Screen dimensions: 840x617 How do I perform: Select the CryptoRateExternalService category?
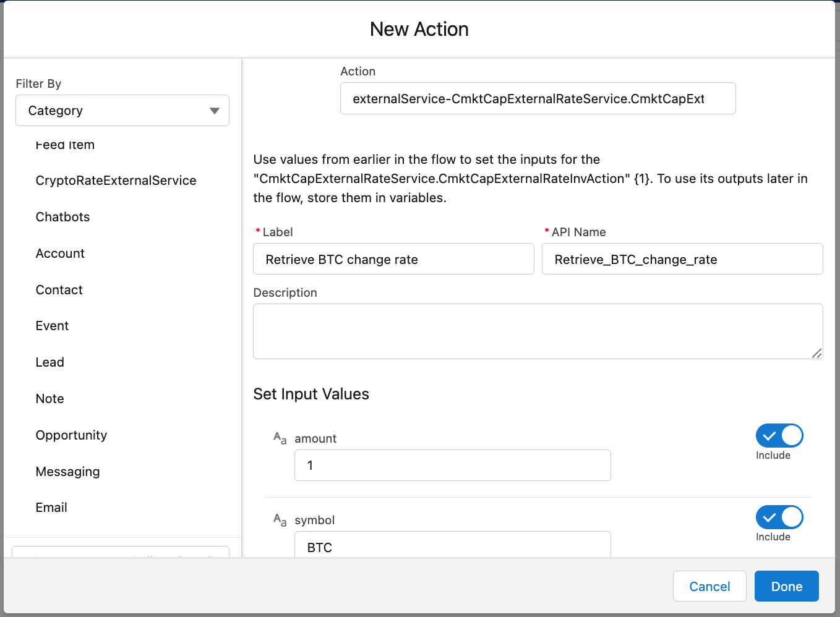pyautogui.click(x=116, y=181)
